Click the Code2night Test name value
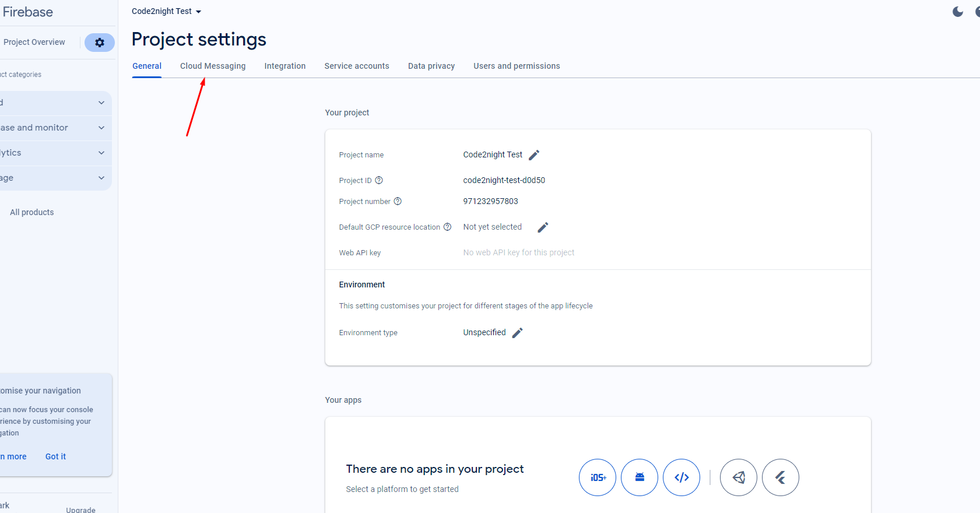The width and height of the screenshot is (980, 513). [493, 154]
